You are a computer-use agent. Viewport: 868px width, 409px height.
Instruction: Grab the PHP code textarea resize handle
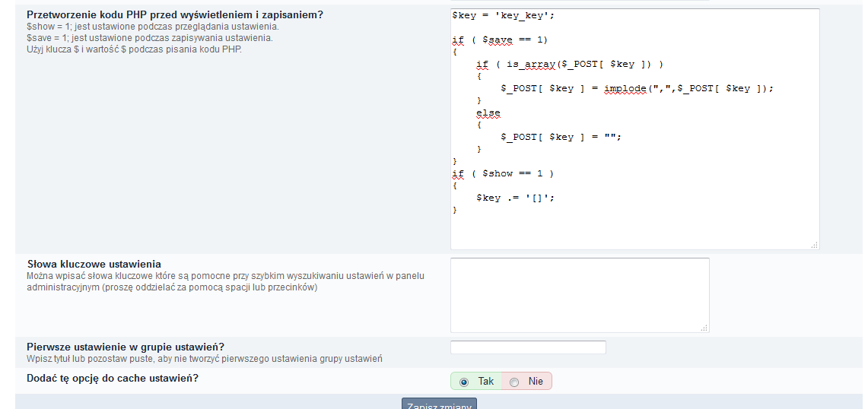pos(814,245)
